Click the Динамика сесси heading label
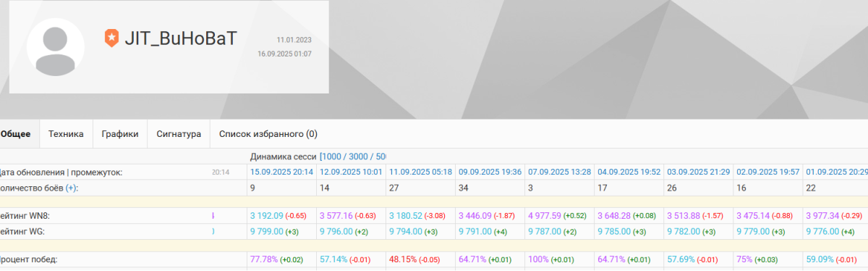 [284, 157]
